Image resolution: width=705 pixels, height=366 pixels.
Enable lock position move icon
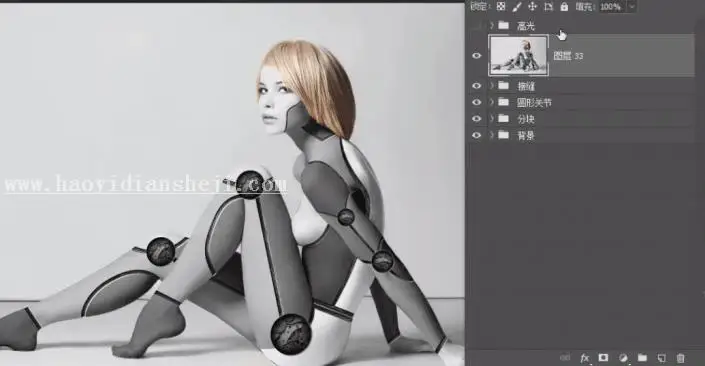pos(532,6)
